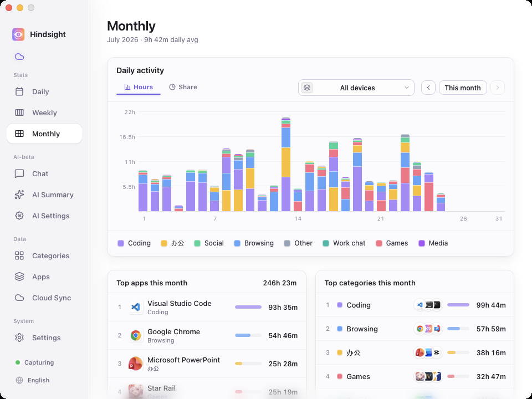Screen dimensions: 532x399
Task: Click app icons cluster in 办公 category row
Action: pos(428,352)
